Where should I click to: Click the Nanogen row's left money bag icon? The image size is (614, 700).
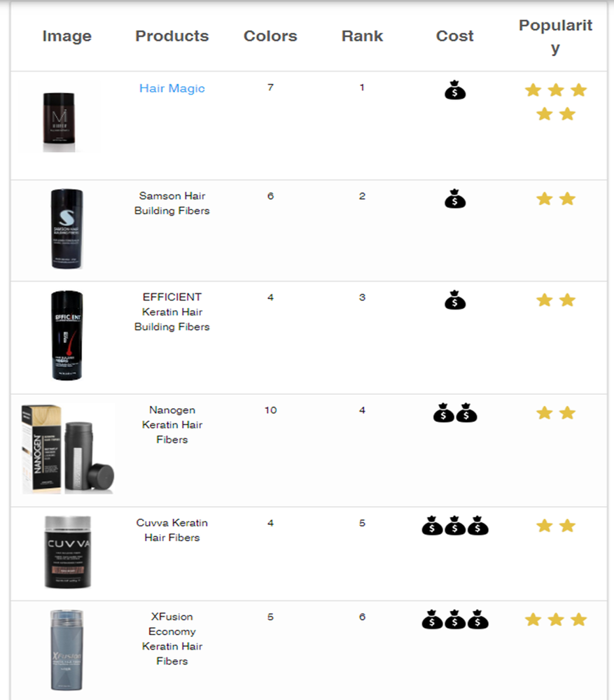[x=443, y=414]
